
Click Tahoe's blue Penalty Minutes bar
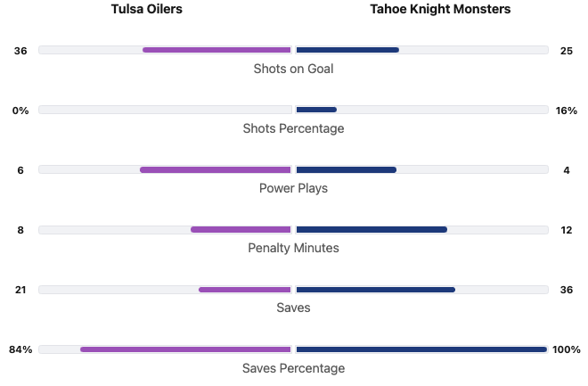372,229
